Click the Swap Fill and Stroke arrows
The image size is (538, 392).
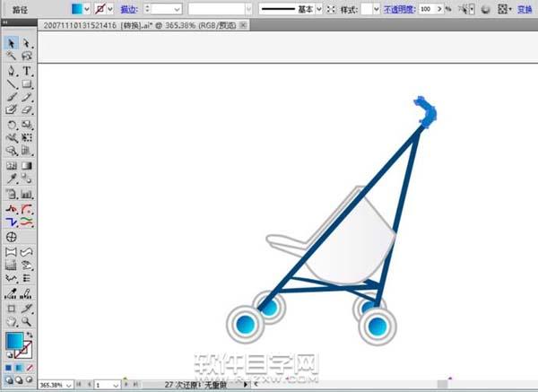30,335
